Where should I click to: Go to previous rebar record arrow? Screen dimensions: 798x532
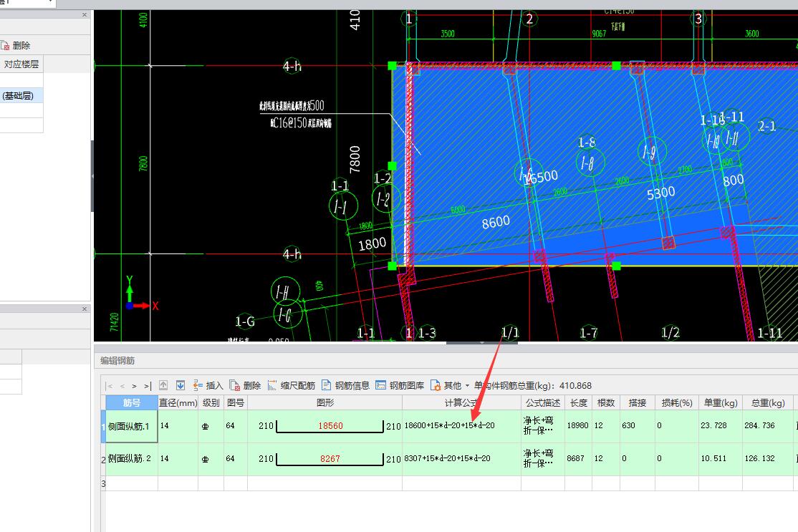click(x=122, y=386)
